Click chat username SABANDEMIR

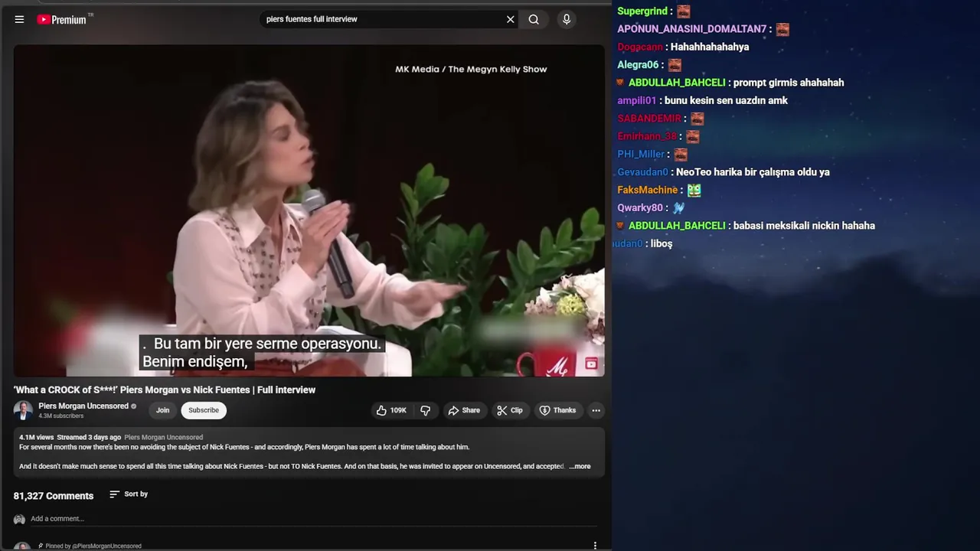coord(649,119)
